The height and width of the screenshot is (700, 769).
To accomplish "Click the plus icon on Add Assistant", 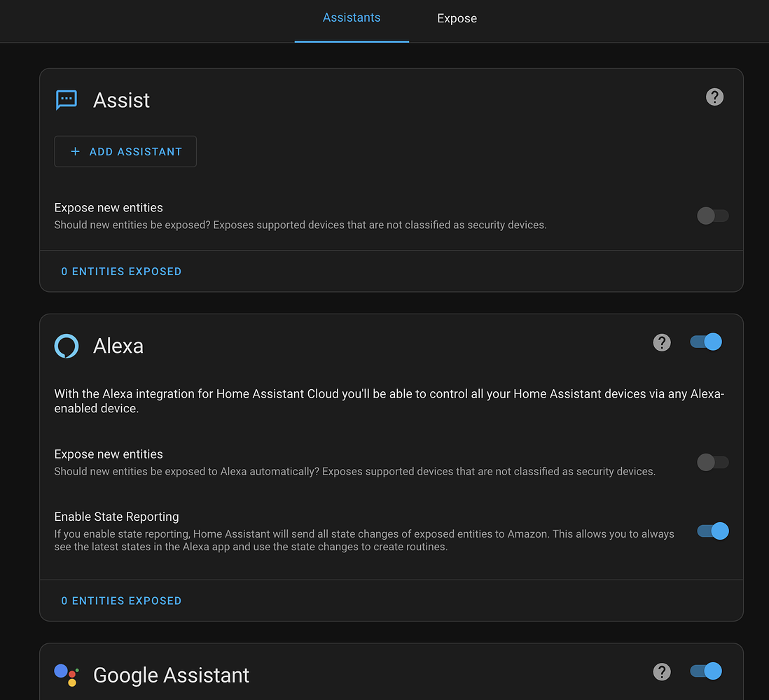I will pyautogui.click(x=74, y=151).
